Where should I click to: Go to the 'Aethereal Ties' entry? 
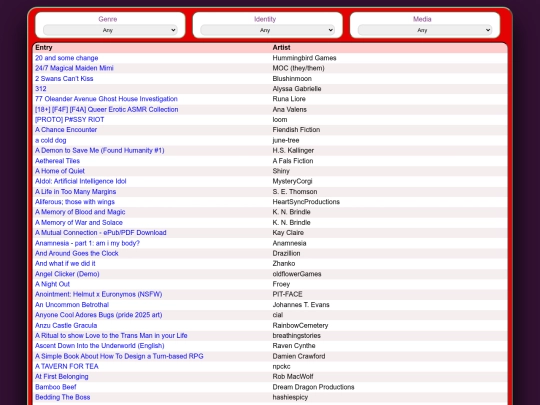pos(57,161)
